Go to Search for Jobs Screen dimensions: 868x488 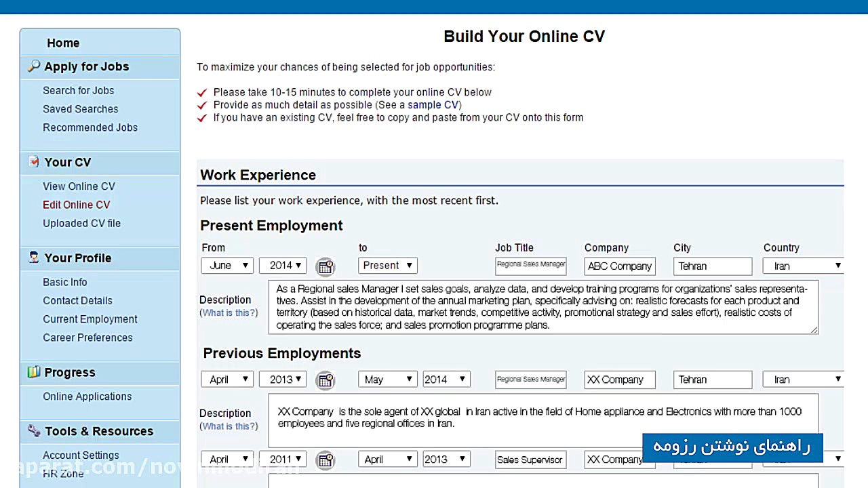click(78, 91)
